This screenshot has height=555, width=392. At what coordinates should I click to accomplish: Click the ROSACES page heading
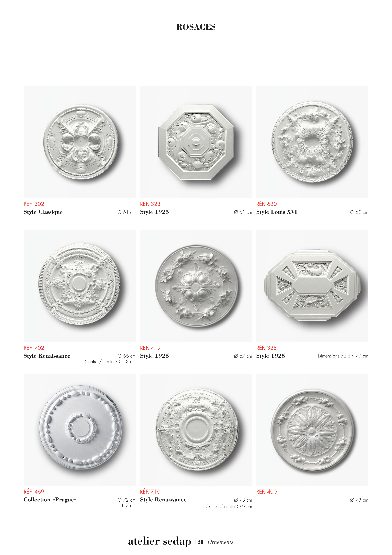[196, 27]
